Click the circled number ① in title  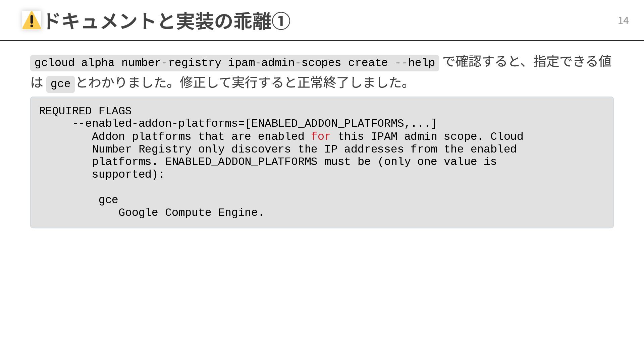pos(281,21)
